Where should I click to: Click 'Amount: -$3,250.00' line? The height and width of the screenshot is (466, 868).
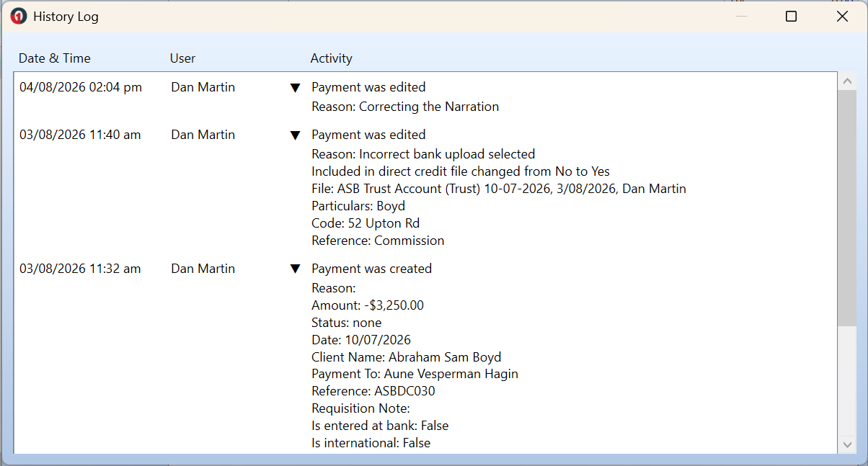(368, 305)
